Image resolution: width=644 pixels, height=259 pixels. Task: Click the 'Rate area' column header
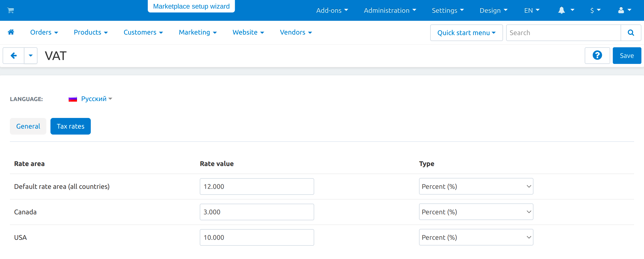click(x=29, y=164)
